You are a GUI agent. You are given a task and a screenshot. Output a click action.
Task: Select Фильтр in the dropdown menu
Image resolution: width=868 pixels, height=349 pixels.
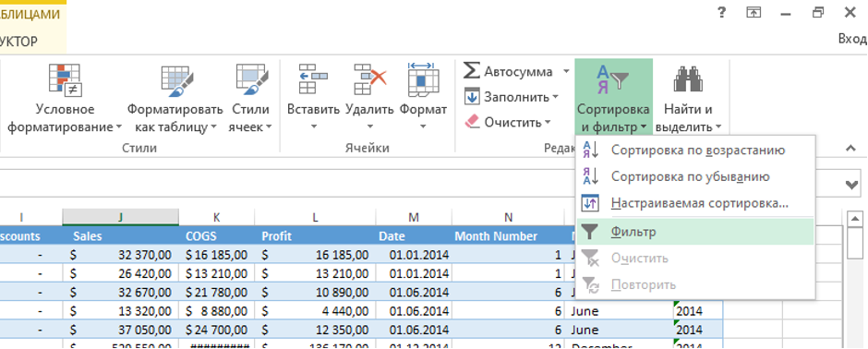coord(695,232)
